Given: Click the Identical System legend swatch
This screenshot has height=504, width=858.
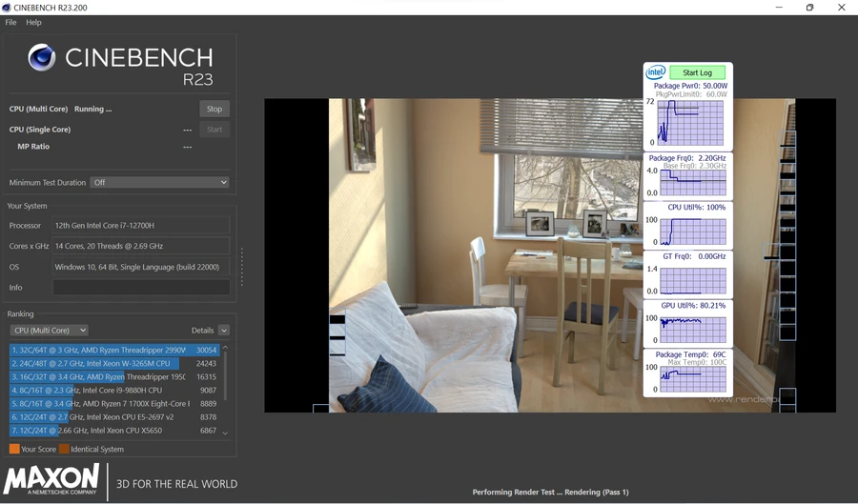Looking at the screenshot, I should point(64,449).
